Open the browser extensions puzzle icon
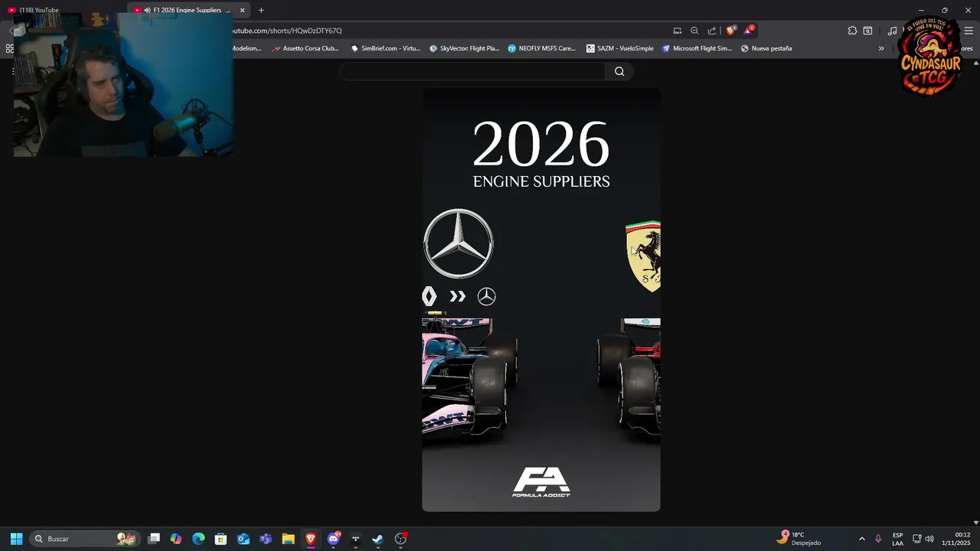 [852, 31]
